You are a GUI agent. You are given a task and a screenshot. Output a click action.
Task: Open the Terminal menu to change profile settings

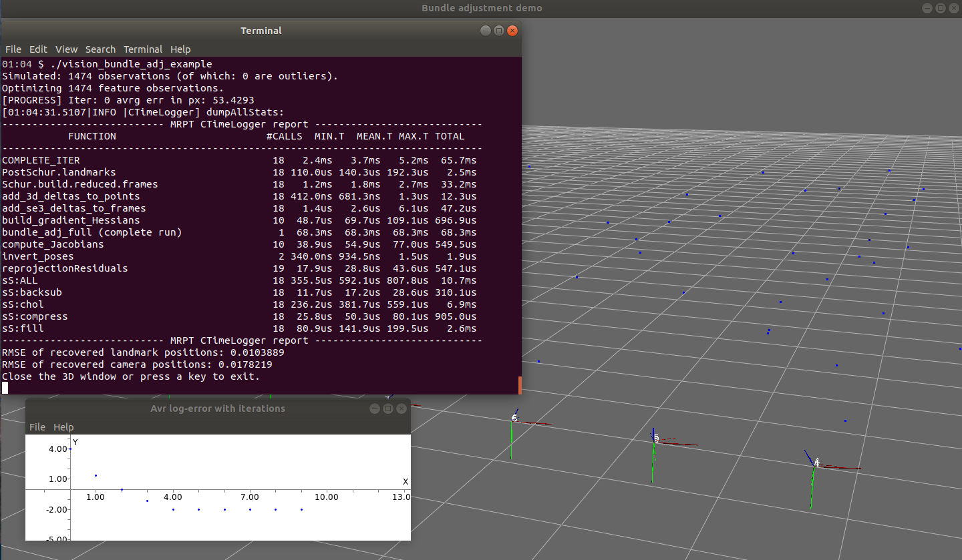click(143, 49)
